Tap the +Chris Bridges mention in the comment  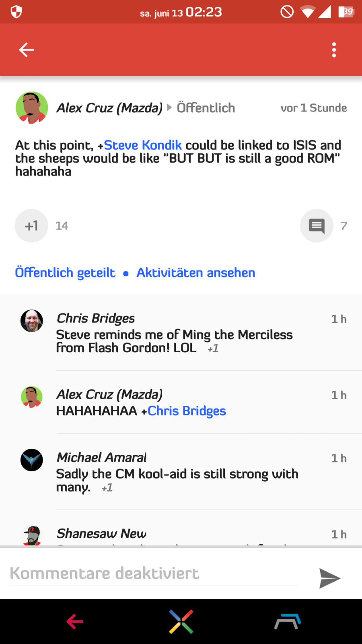[x=183, y=411]
